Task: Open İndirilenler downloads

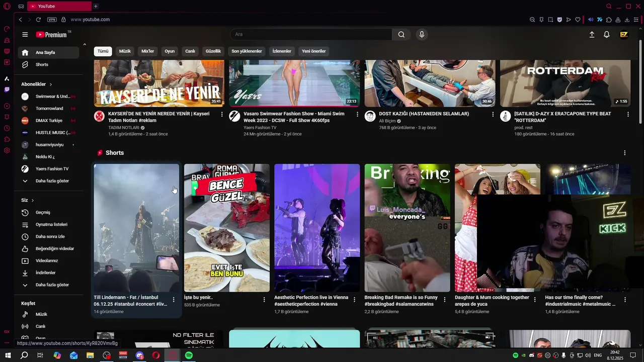Action: (48, 273)
